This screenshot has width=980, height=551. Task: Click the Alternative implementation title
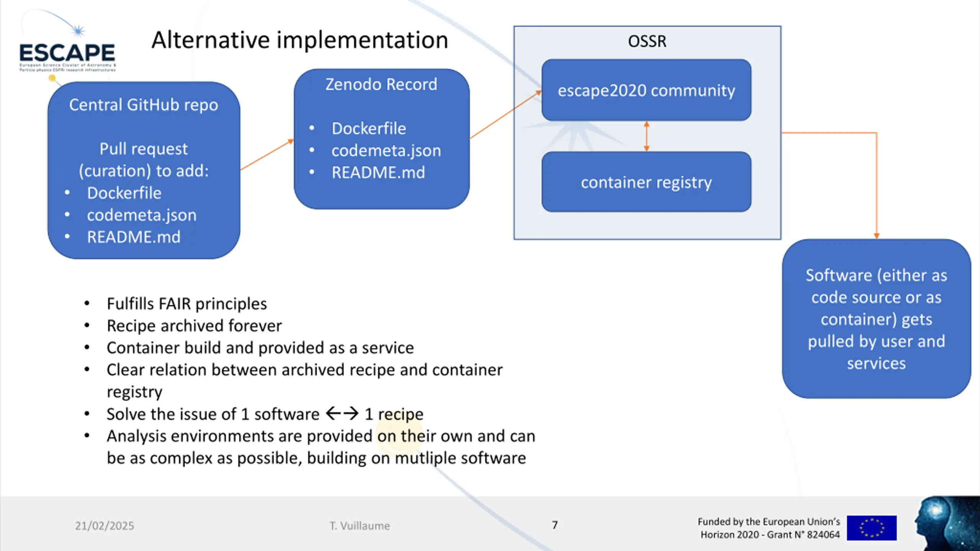300,40
